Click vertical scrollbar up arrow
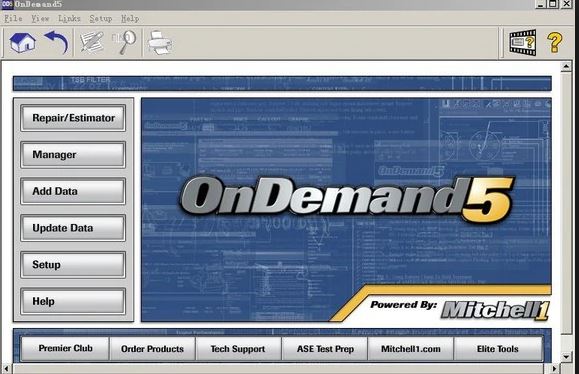 coord(566,67)
